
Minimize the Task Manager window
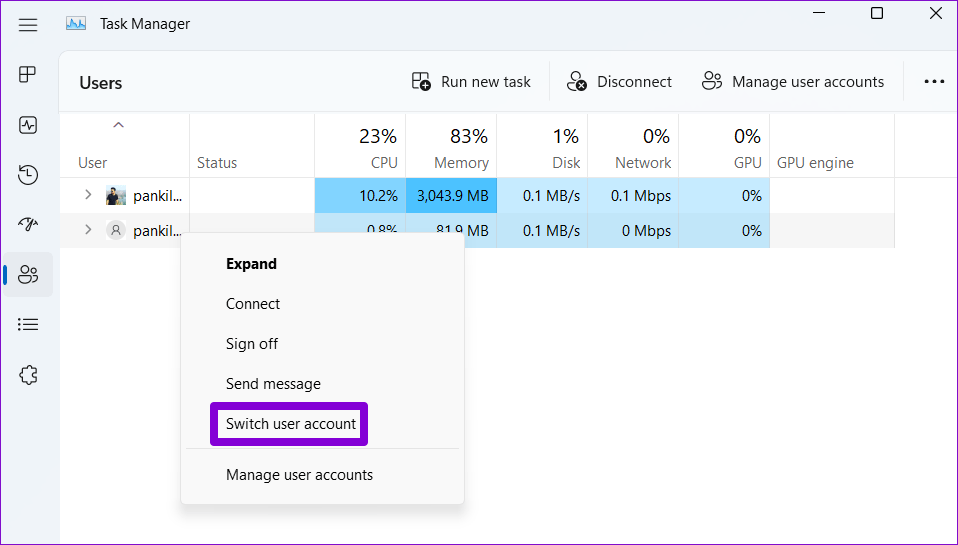tap(819, 13)
